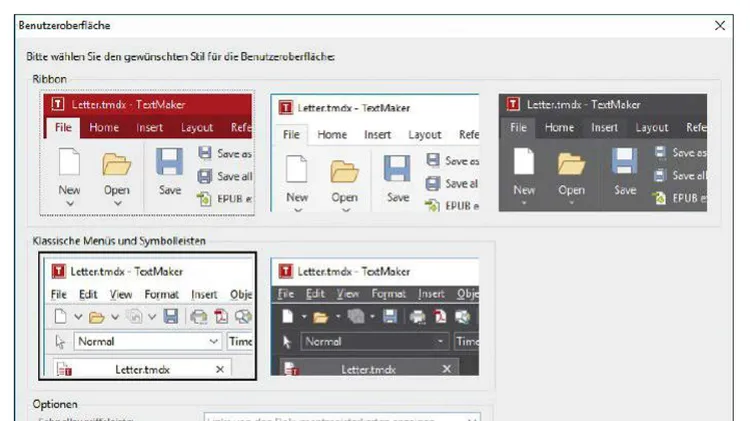Open the View menu in light classic preview
Screen dimensions: 750x421
pyautogui.click(x=121, y=294)
